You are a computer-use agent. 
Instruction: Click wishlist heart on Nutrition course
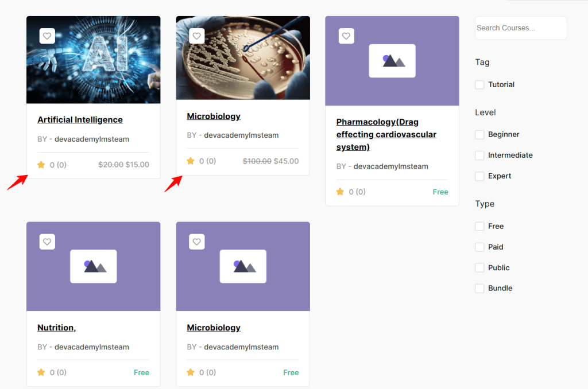[x=47, y=242]
